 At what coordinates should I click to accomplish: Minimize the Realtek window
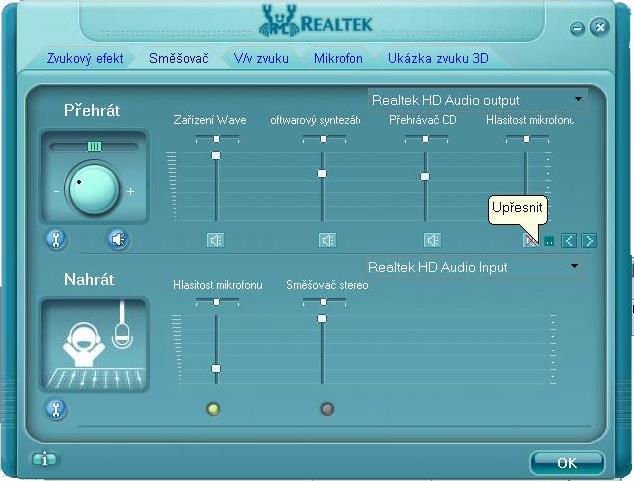[577, 28]
